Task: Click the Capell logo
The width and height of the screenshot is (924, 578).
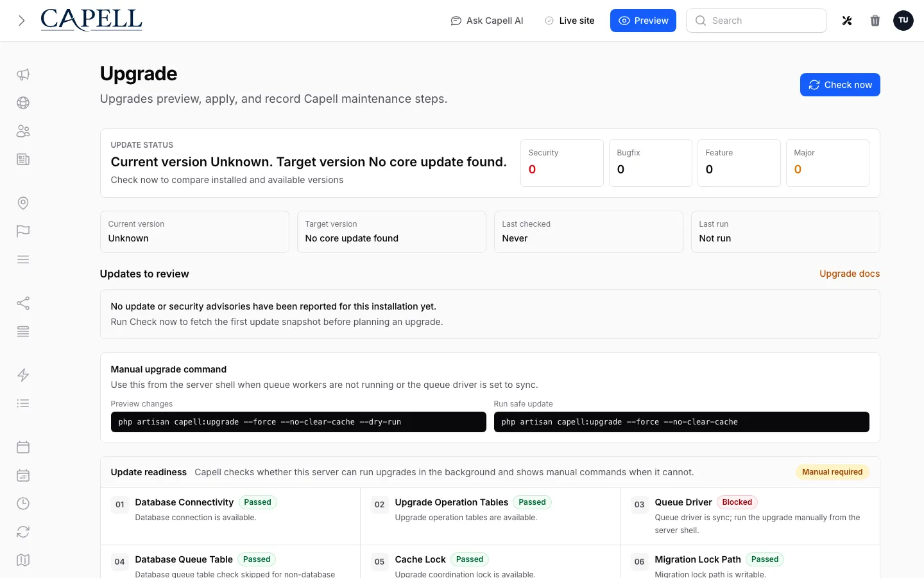Action: 92,21
